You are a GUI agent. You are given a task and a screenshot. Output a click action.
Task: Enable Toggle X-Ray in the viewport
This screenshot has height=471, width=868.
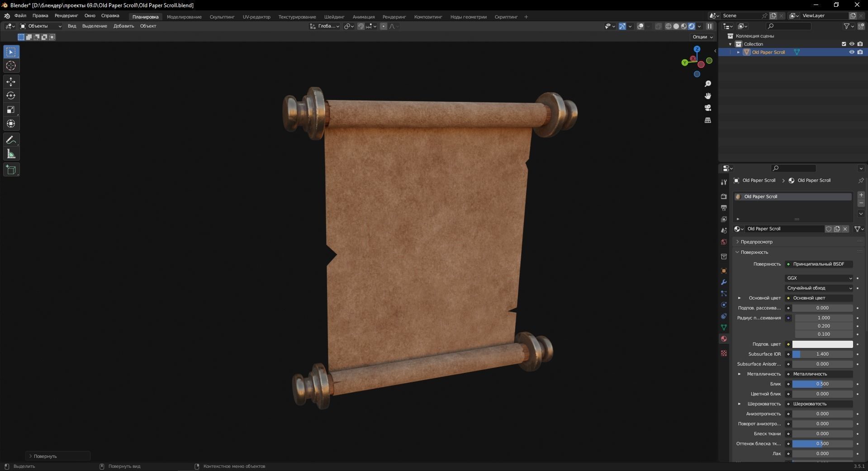pos(659,26)
